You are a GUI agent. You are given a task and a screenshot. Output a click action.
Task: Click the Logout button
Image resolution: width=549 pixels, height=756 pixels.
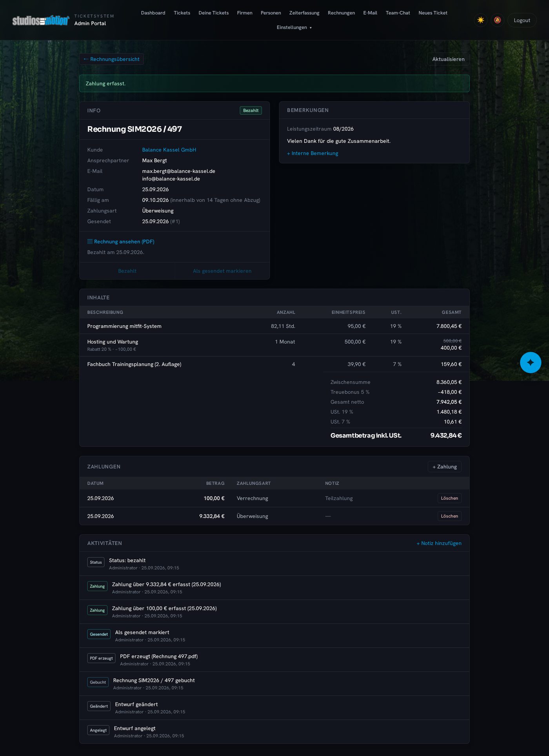click(x=522, y=20)
